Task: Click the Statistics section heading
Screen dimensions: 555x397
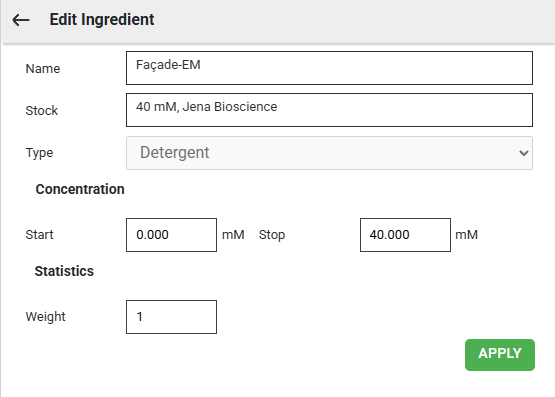Action: click(64, 271)
